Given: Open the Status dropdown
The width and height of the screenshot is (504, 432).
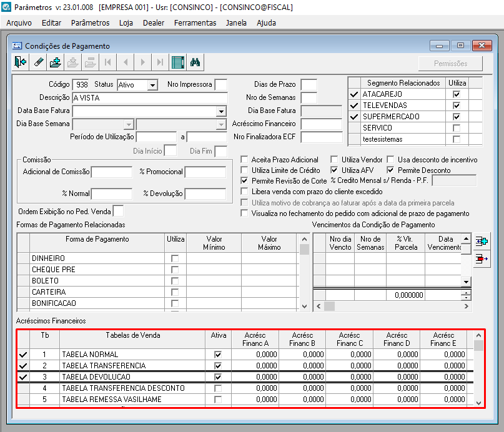Looking at the screenshot, I should [152, 85].
